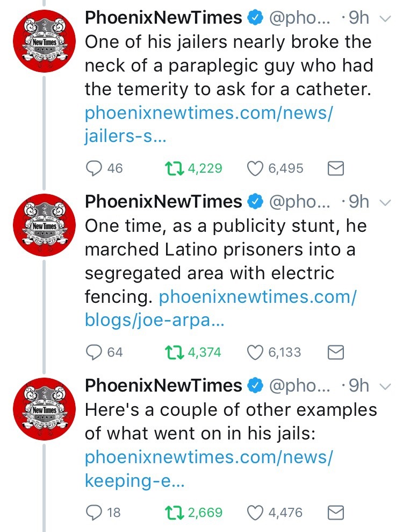Viewport: 403px width, 532px height.
Task: Reply to the paraplegic catheter tweet
Action: point(95,168)
